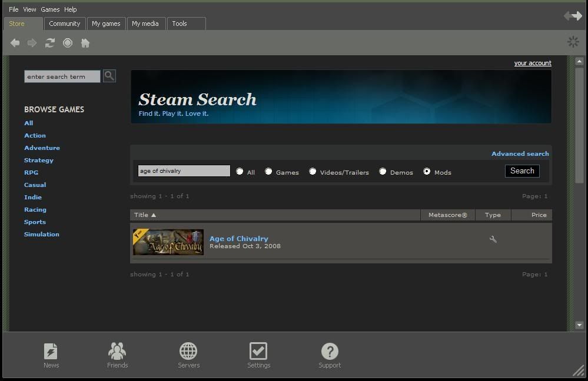Select the Demos radio button
This screenshot has height=381, width=588.
coord(383,171)
